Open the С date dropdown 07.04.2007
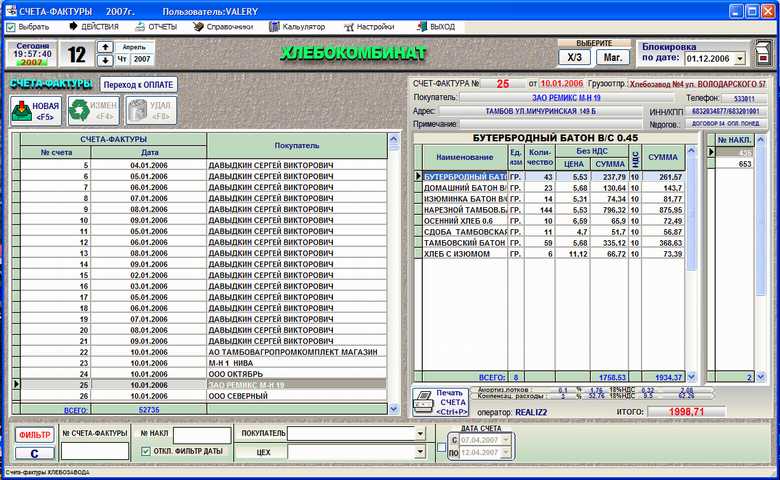Image resolution: width=780 pixels, height=480 pixels. pyautogui.click(x=506, y=440)
